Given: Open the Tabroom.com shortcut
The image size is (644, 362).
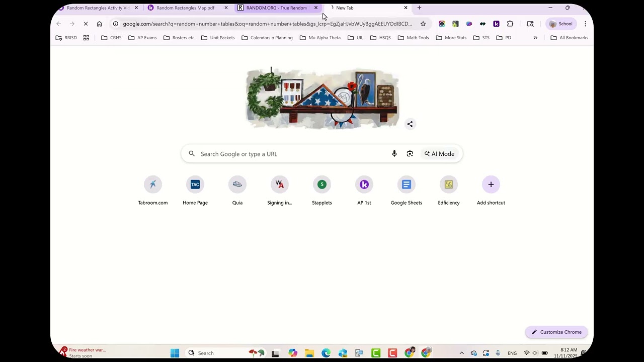Looking at the screenshot, I should tap(153, 191).
